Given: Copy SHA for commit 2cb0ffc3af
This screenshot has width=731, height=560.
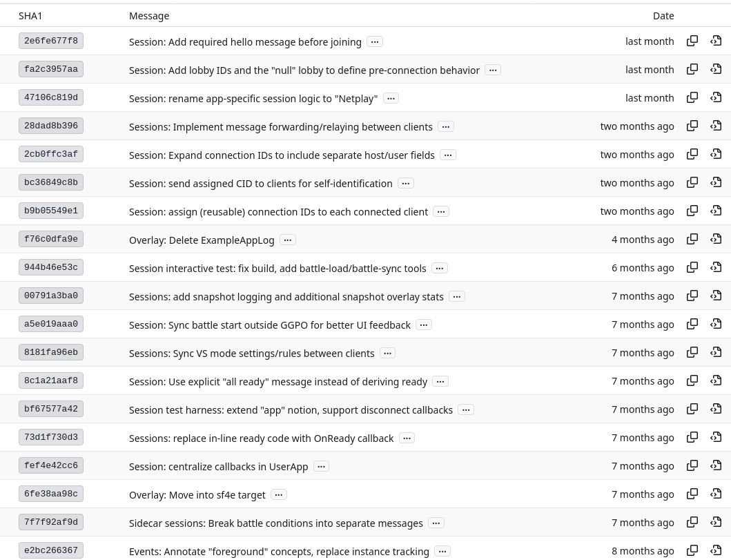Looking at the screenshot, I should tap(692, 154).
